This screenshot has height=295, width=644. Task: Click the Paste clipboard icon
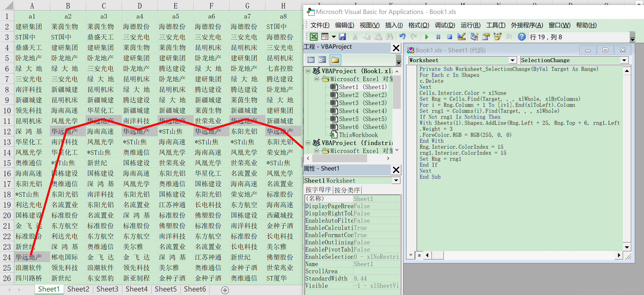[378, 37]
